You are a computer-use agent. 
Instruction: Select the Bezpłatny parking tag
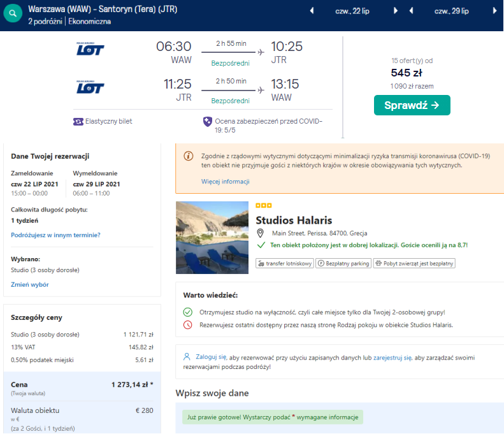(x=343, y=263)
